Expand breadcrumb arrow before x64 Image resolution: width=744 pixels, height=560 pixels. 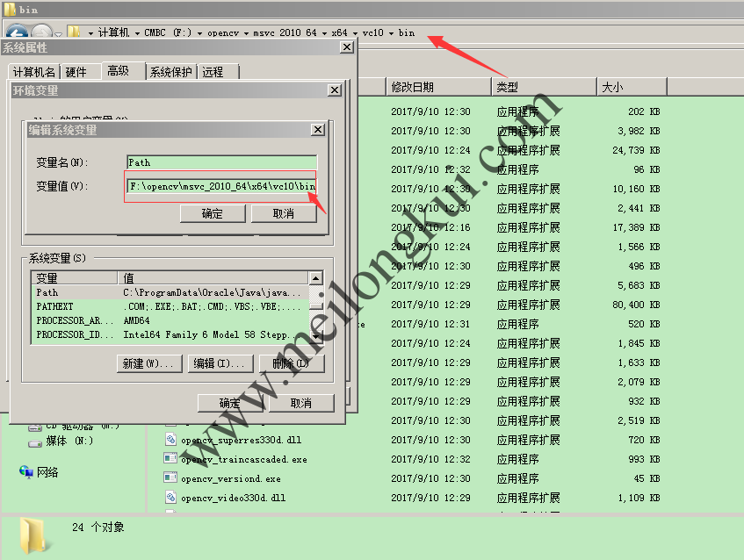click(324, 33)
